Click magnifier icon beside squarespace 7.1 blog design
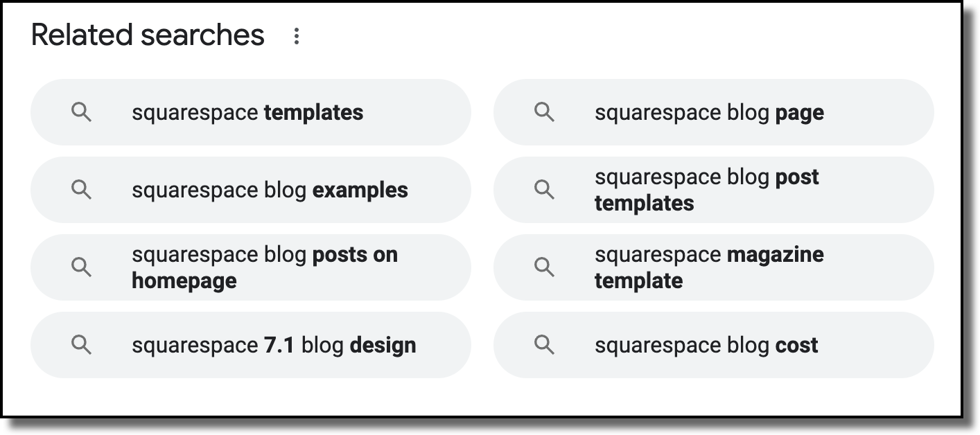Viewport: 980px width, 435px height. click(82, 345)
